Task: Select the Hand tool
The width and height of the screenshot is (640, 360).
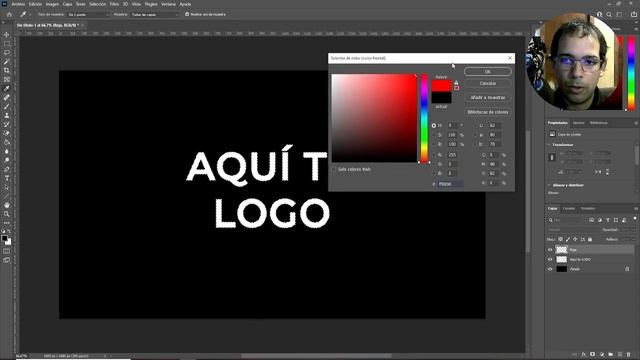Action: coord(7,205)
